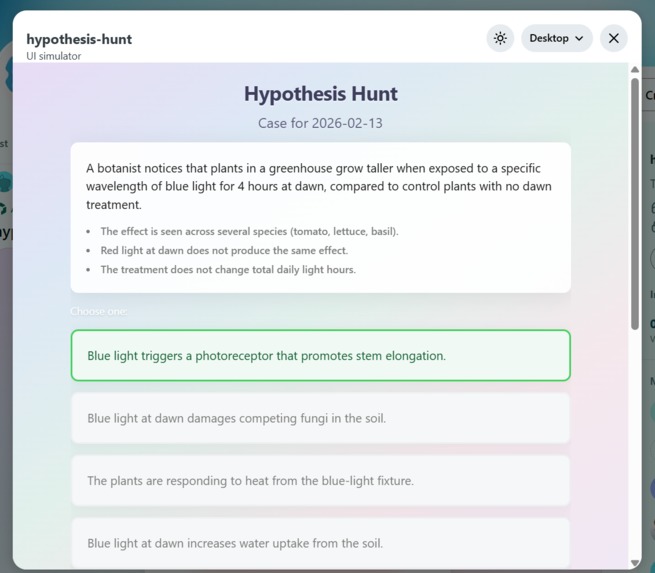Viewport: 655px width, 573px height.
Task: Click the vertical scrollbar thumb
Action: coord(635,204)
